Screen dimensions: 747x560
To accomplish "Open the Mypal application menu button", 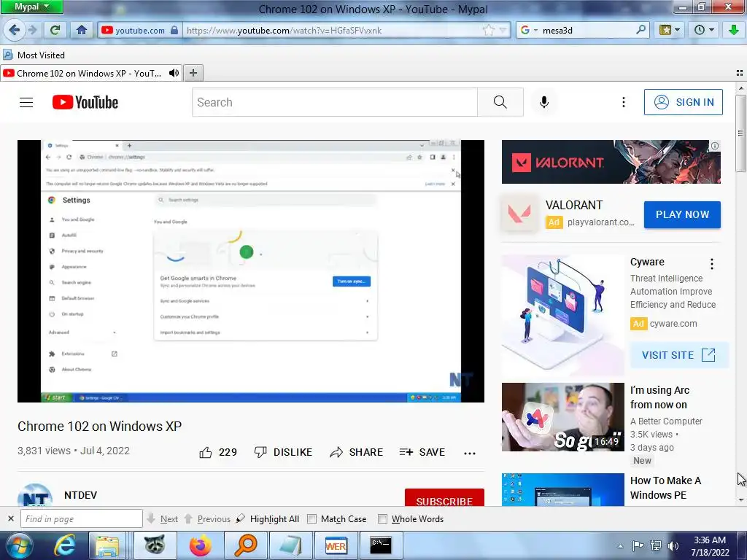I will pyautogui.click(x=31, y=7).
